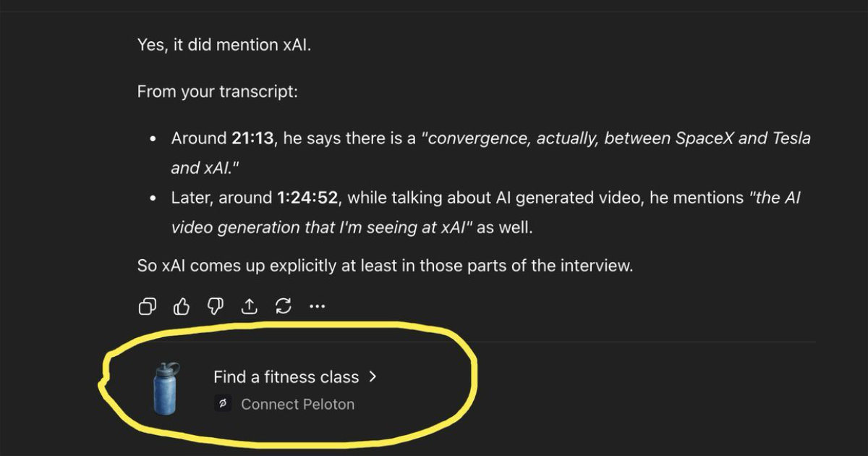Image resolution: width=868 pixels, height=456 pixels.
Task: Copy the response with the copy icon
Action: (147, 307)
